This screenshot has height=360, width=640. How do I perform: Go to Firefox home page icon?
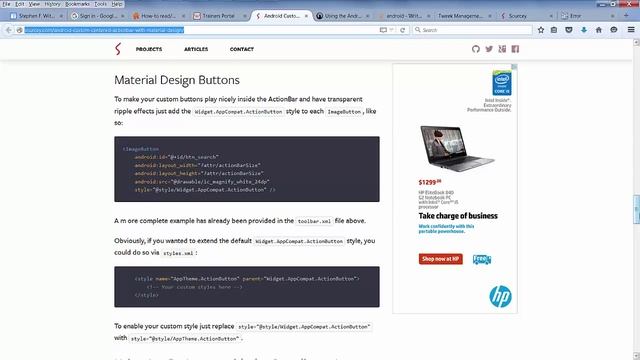pyautogui.click(x=599, y=30)
